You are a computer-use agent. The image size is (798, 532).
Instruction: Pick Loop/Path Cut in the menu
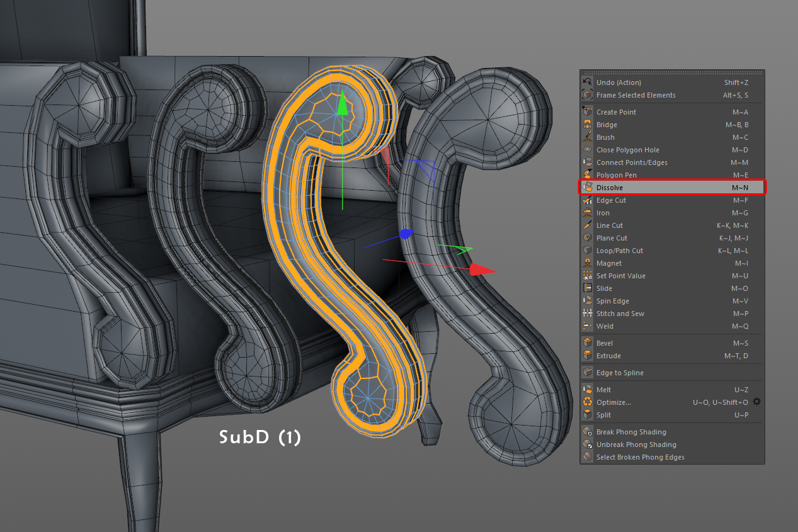pos(620,251)
